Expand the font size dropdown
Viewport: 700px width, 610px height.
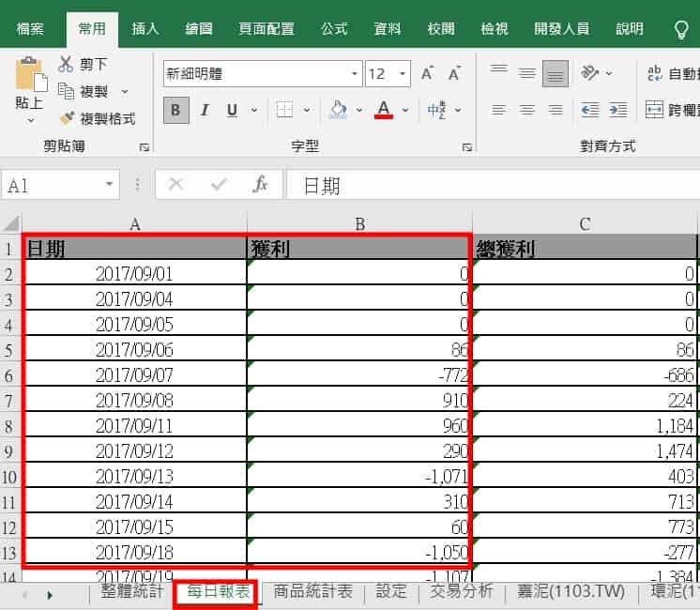pyautogui.click(x=403, y=73)
